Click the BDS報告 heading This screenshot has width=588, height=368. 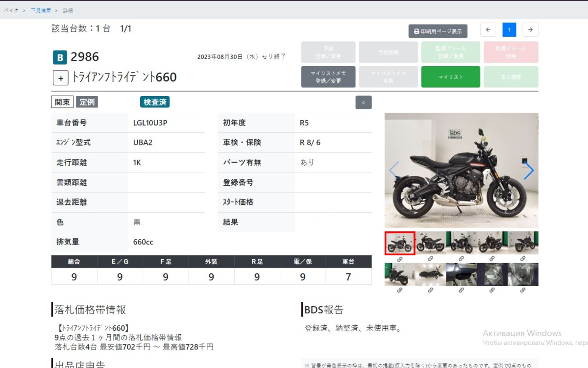click(x=324, y=310)
